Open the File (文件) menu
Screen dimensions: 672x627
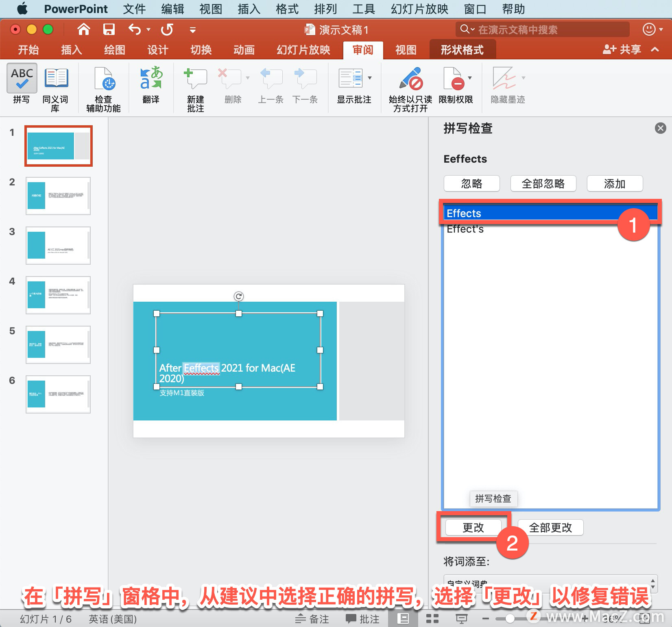tap(134, 9)
